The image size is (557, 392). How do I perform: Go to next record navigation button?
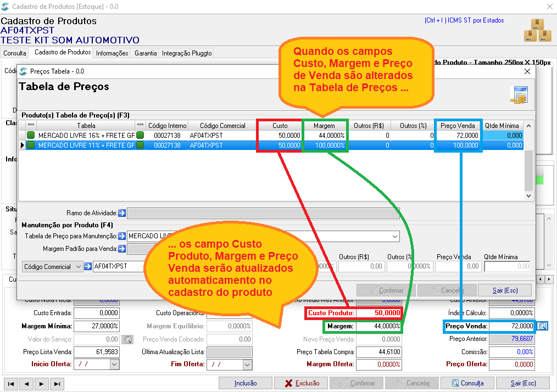(x=42, y=384)
